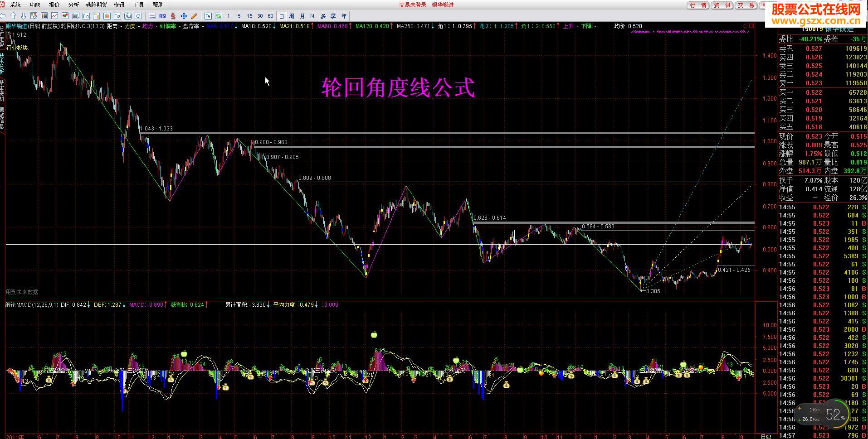Click the 行情 button

[698, 5]
